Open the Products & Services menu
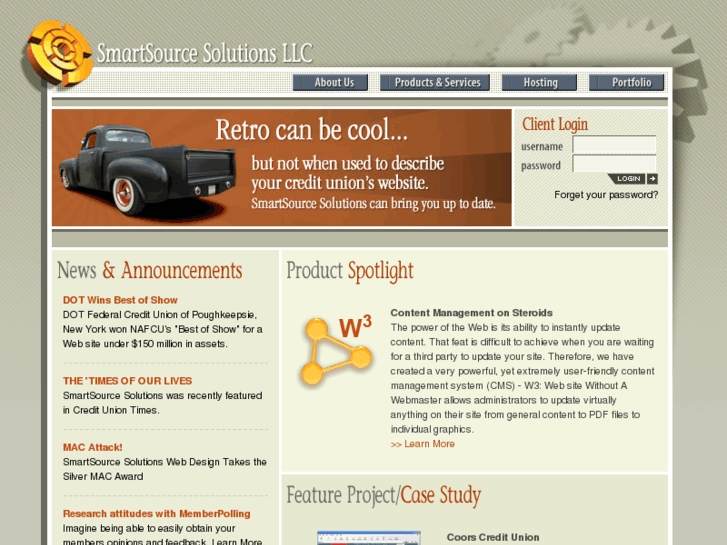The width and height of the screenshot is (727, 545). click(435, 83)
